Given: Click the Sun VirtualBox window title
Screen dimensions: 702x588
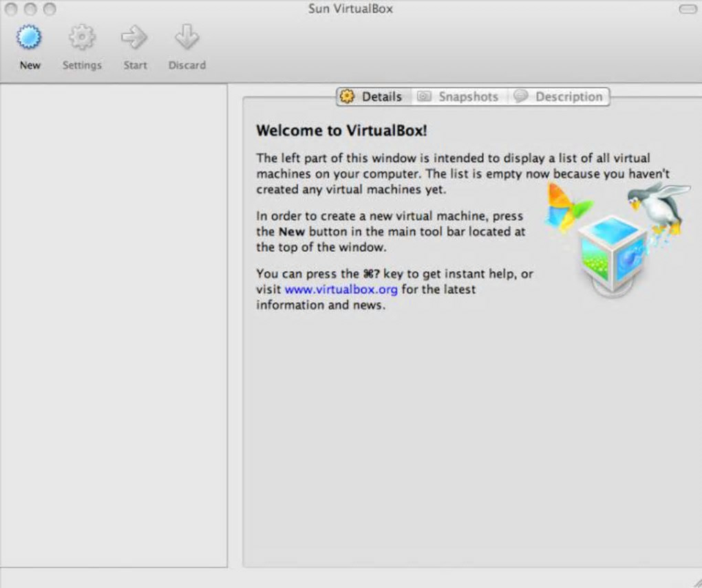Looking at the screenshot, I should 350,9.
